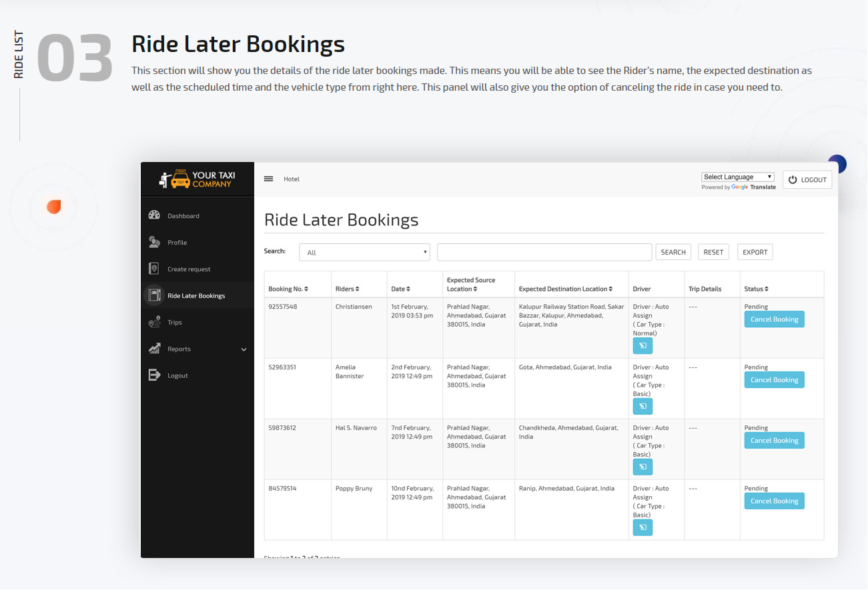868x590 pixels.
Task: Cancel Booking for 84579514
Action: tap(775, 501)
